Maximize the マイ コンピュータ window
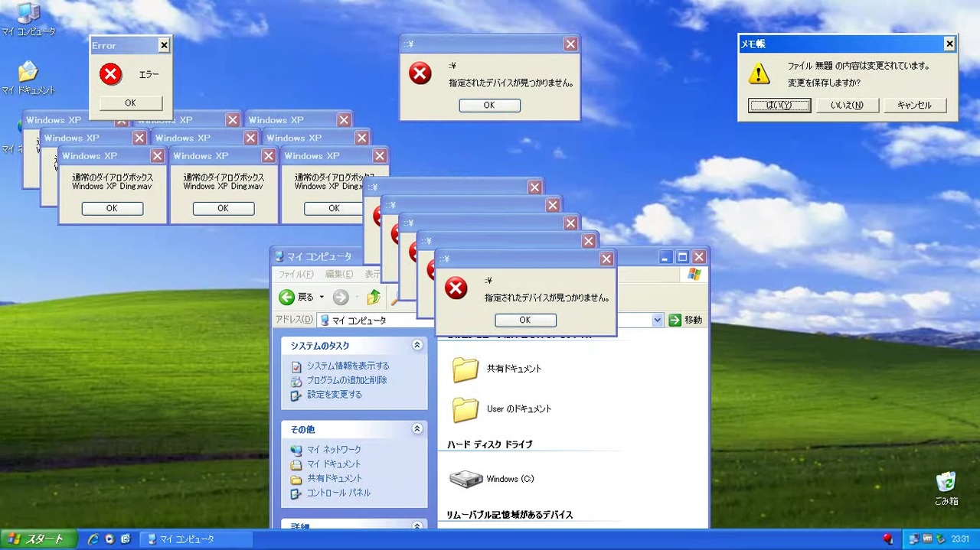This screenshot has width=980, height=550. pyautogui.click(x=682, y=257)
